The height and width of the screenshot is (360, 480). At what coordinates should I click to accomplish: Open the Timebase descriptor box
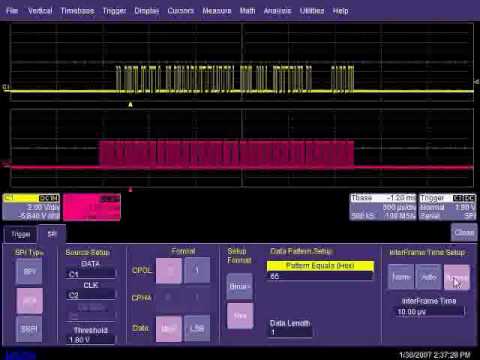[x=383, y=207]
